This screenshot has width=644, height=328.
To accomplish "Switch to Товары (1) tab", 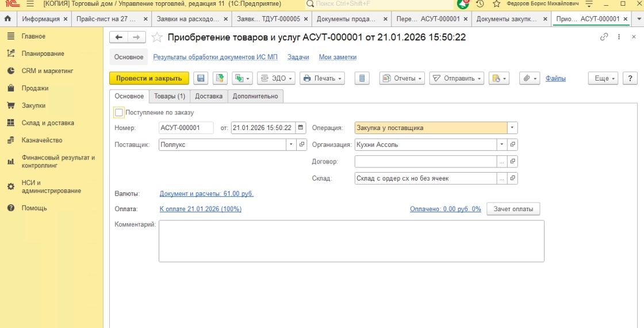I will tap(170, 96).
